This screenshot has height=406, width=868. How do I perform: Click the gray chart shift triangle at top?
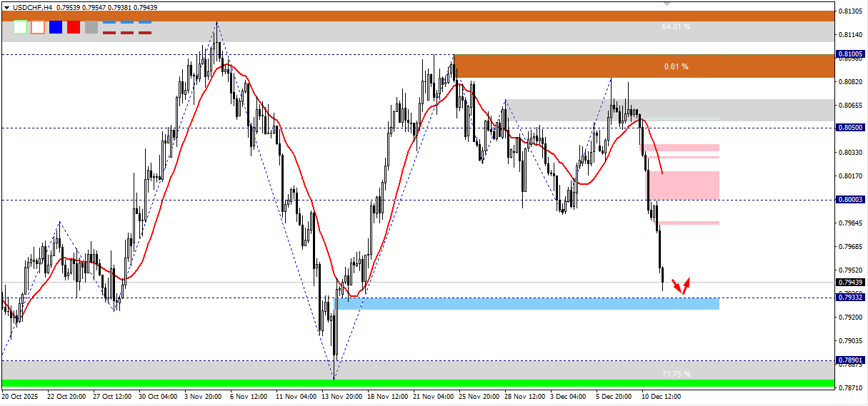667,4
